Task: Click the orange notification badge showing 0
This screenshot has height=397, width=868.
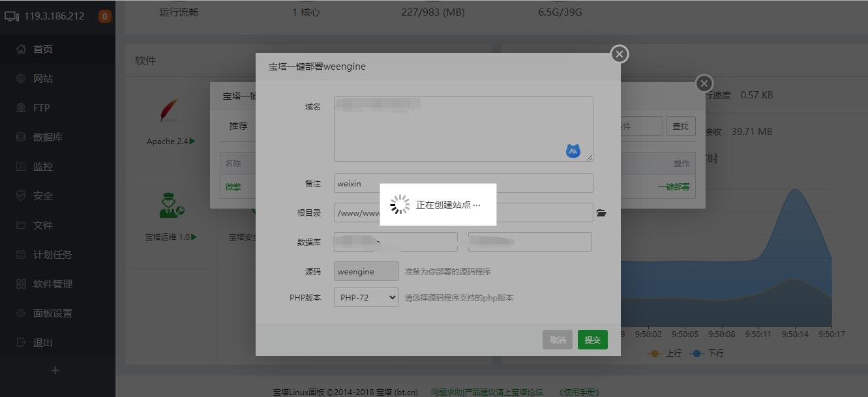Action: coord(104,16)
